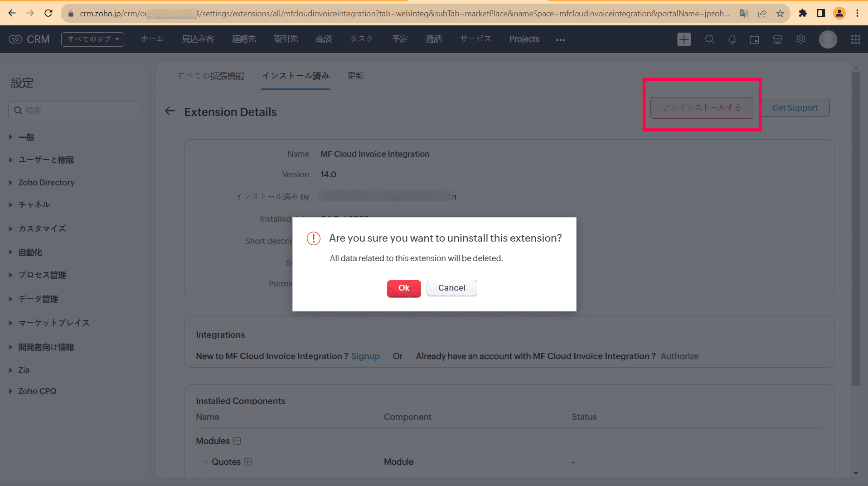The width and height of the screenshot is (868, 486).
Task: Expand the Quotes module row
Action: [x=247, y=462]
